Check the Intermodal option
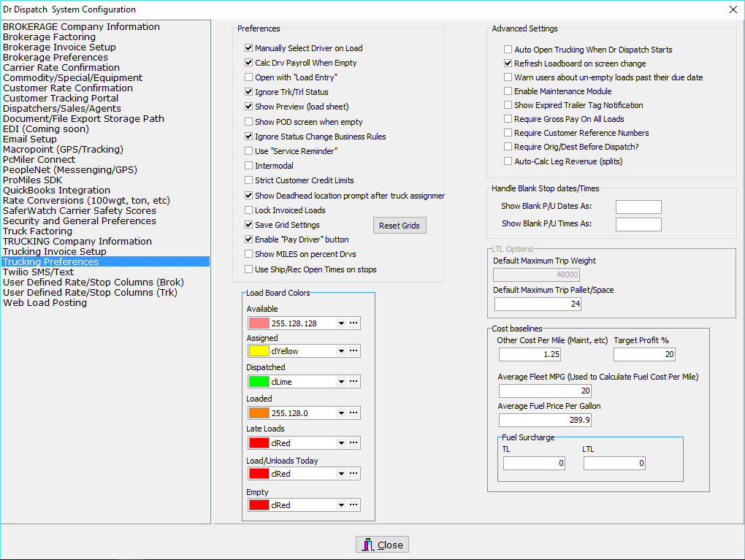Screen dimensions: 745x560 [x=248, y=165]
